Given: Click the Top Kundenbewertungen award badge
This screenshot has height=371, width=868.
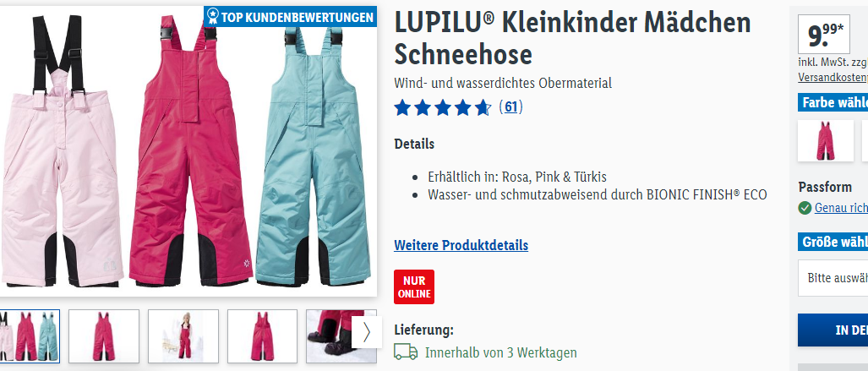Looking at the screenshot, I should [290, 17].
